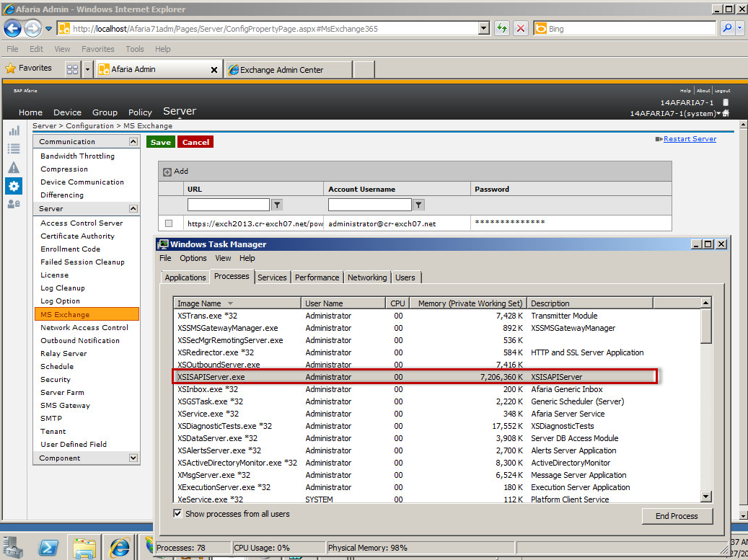Select the checkbox for the exch2013 URL row
Viewport: 748px width, 560px height.
[168, 223]
